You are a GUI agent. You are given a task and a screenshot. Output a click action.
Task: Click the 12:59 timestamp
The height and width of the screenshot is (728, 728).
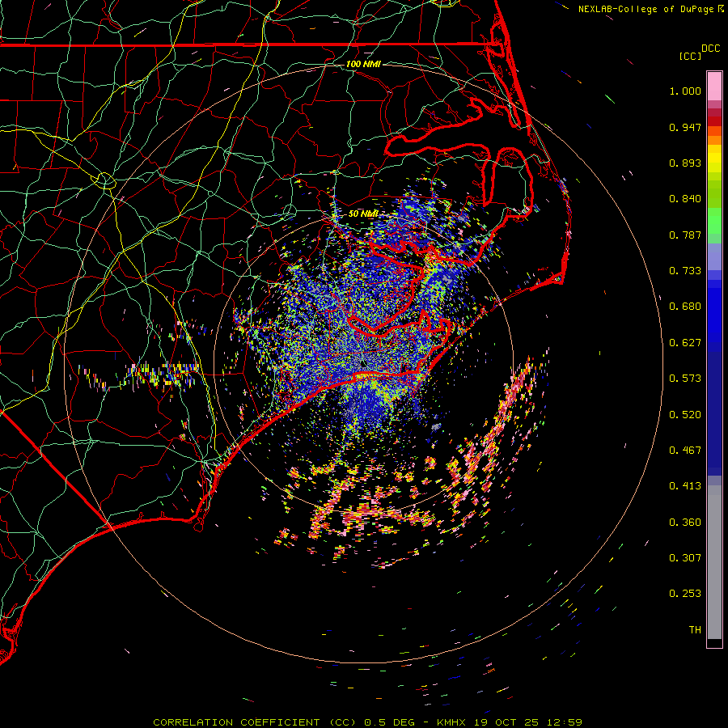pos(564,722)
